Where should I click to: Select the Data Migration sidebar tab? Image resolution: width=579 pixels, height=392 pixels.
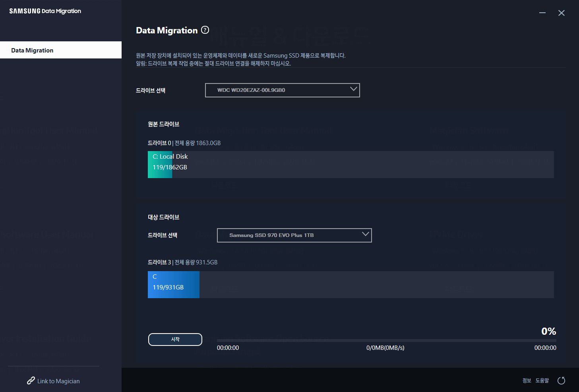tap(61, 50)
